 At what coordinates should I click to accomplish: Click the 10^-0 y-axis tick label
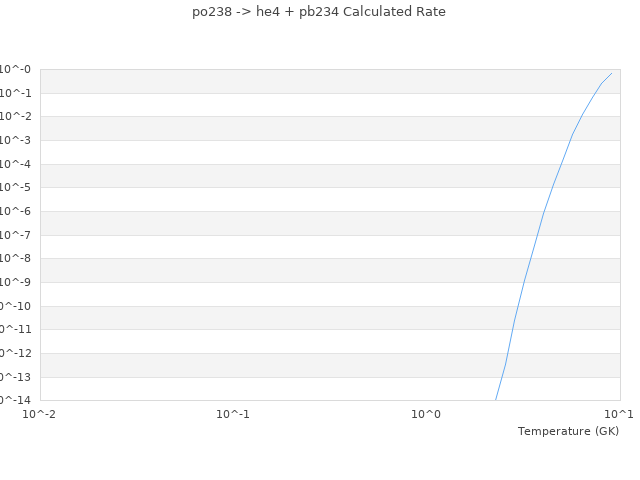(x=15, y=70)
